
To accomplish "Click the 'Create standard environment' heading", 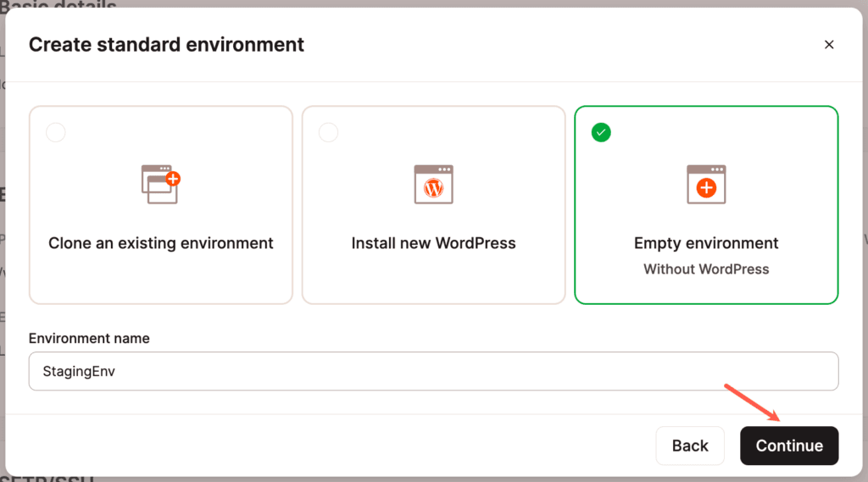I will [x=167, y=44].
